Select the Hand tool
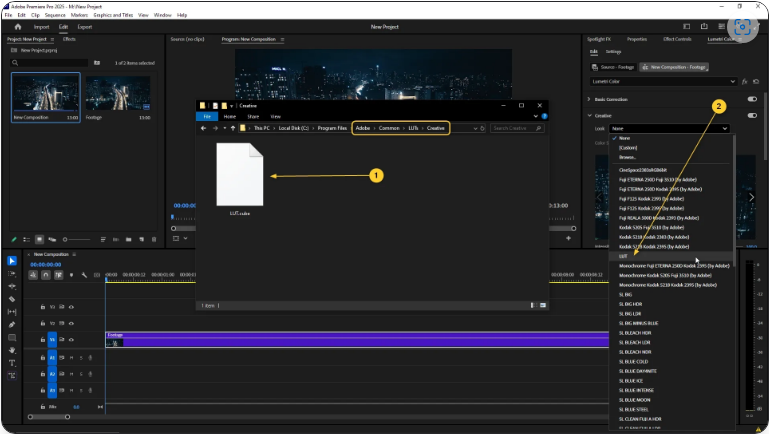The height and width of the screenshot is (434, 769). tap(12, 350)
